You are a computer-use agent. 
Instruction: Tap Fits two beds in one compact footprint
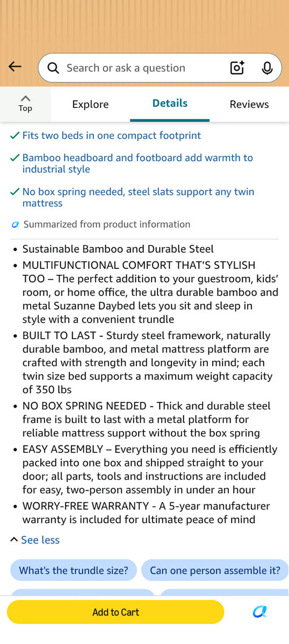point(112,136)
